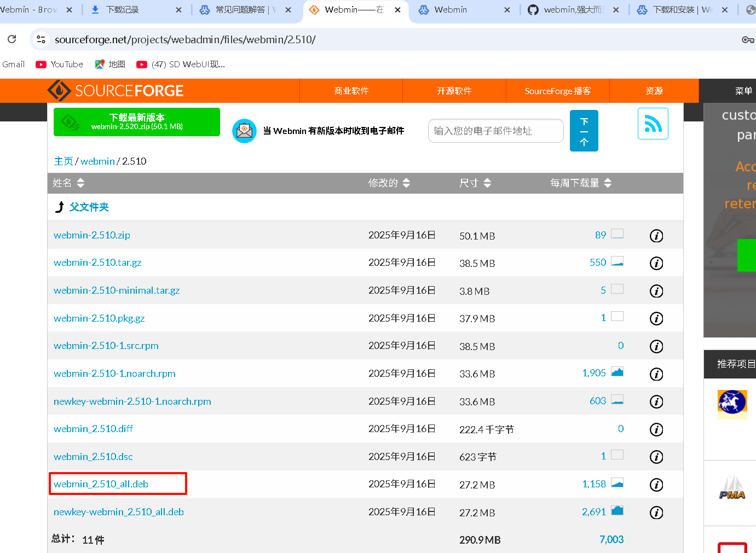
Task: Open info icon for webmin-2.510.zip
Action: [x=656, y=236]
